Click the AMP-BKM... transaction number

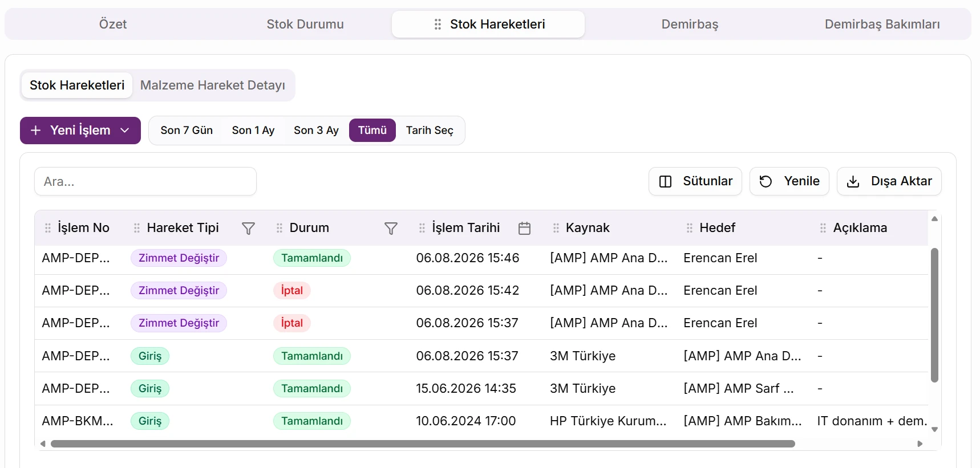[x=78, y=421]
